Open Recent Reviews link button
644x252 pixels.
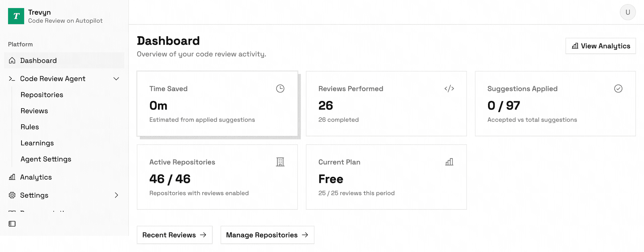point(174,235)
